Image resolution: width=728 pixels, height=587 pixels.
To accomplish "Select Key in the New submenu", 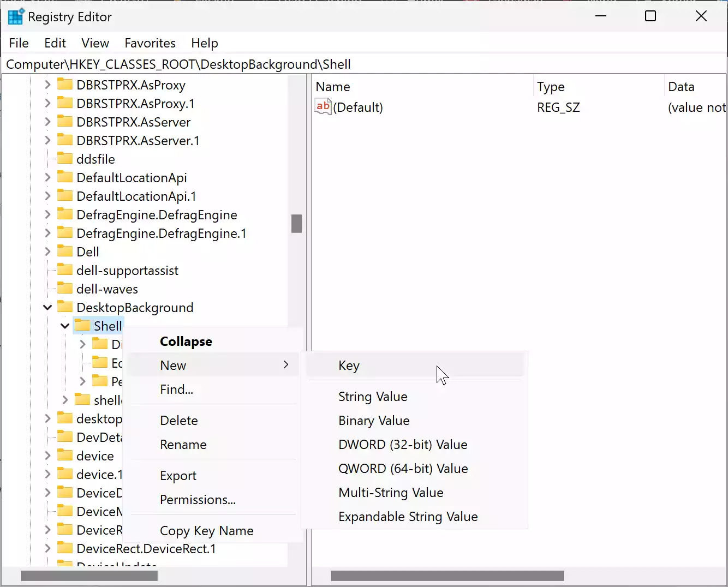I will (x=415, y=366).
